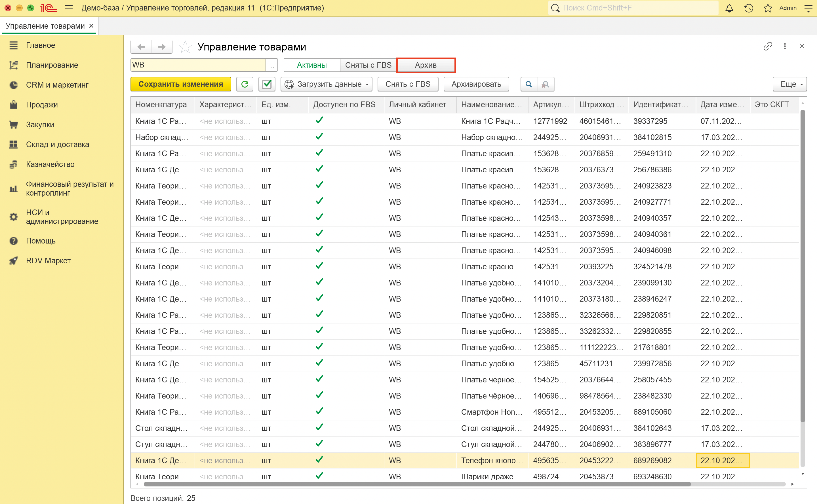Open notifications bell icon
The width and height of the screenshot is (817, 504).
point(729,8)
